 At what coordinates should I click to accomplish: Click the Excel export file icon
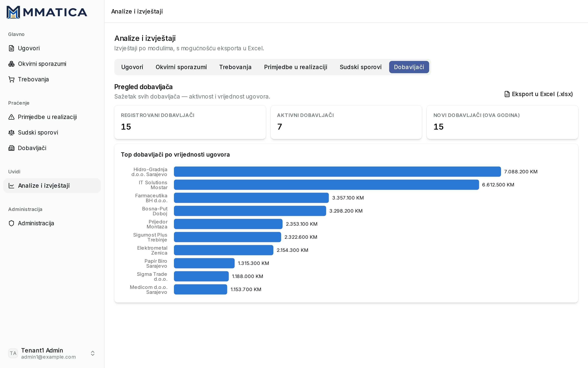[507, 94]
